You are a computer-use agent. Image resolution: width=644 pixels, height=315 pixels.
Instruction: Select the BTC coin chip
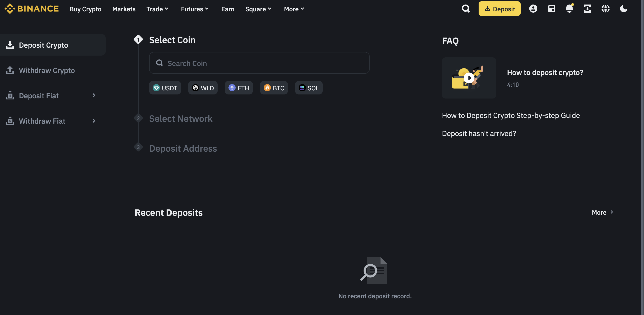coord(274,88)
